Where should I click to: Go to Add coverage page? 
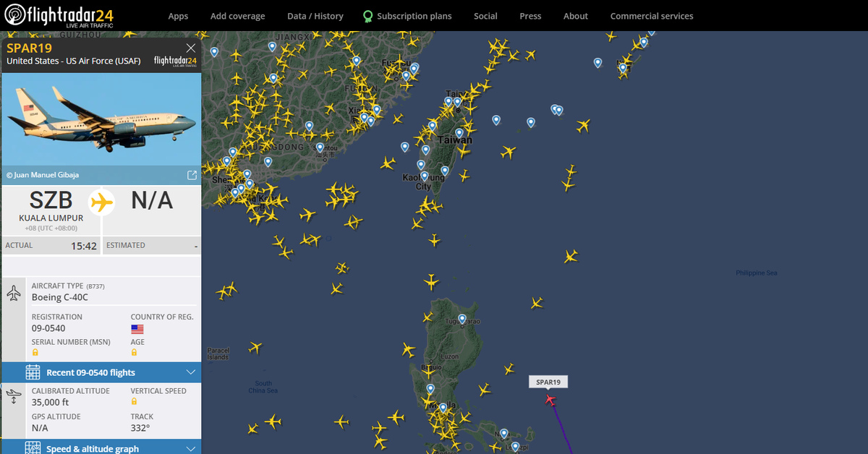238,16
